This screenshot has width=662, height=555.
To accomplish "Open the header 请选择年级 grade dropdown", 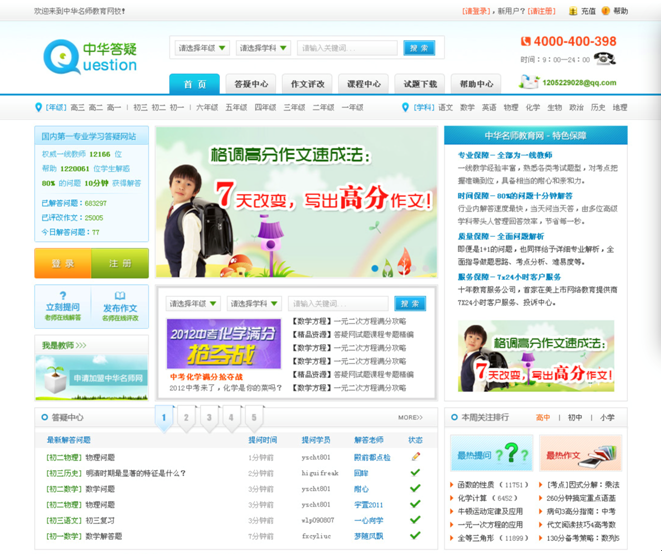I will 203,48.
